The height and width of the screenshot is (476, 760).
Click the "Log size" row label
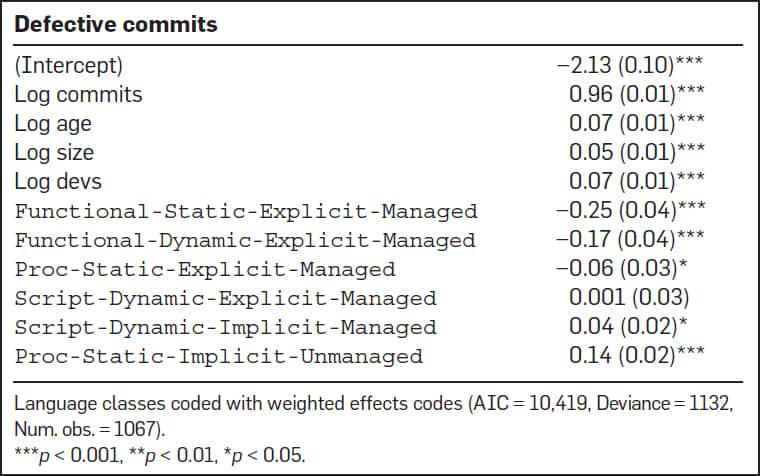pos(54,153)
